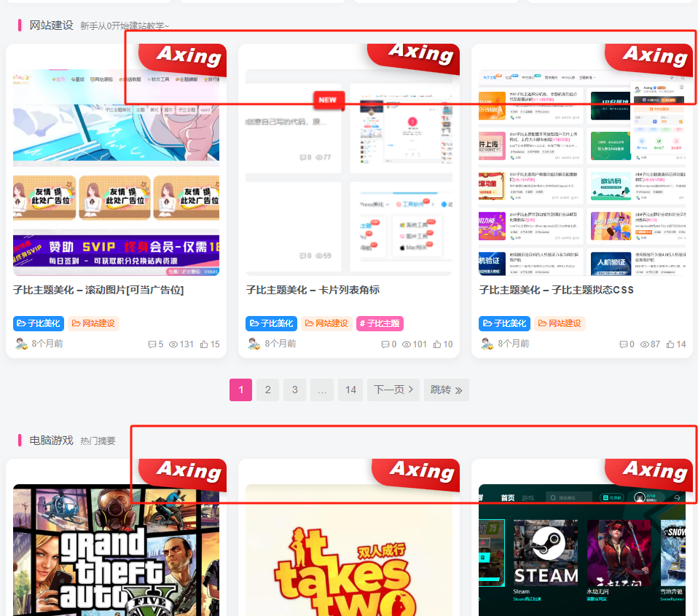Screen dimensions: 698x616
Task: Click 8个月前 on the 拟态CSS card
Action: (514, 344)
